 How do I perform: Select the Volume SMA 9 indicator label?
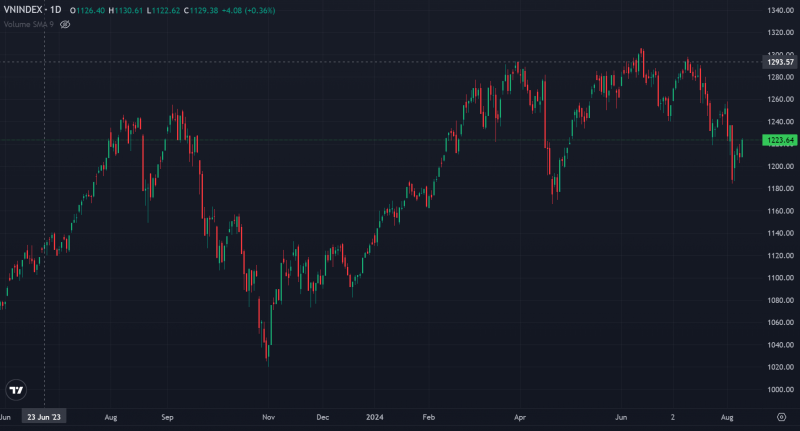pos(29,24)
